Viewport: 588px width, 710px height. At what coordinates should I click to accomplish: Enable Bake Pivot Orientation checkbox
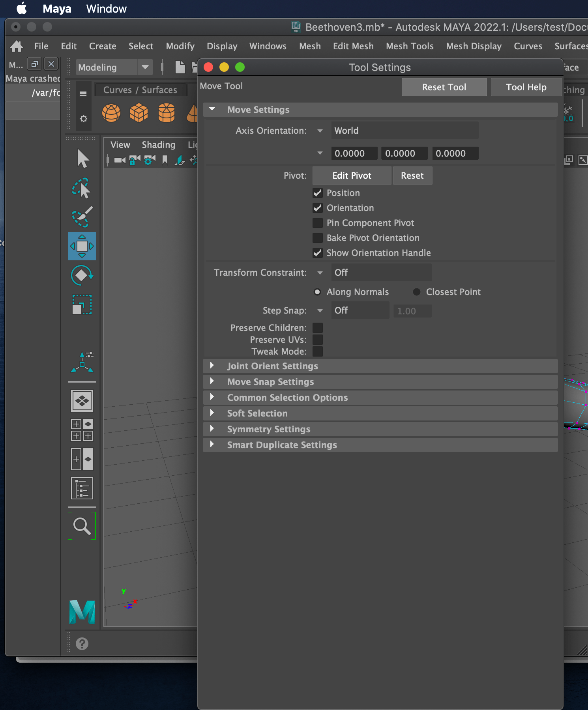pyautogui.click(x=318, y=238)
